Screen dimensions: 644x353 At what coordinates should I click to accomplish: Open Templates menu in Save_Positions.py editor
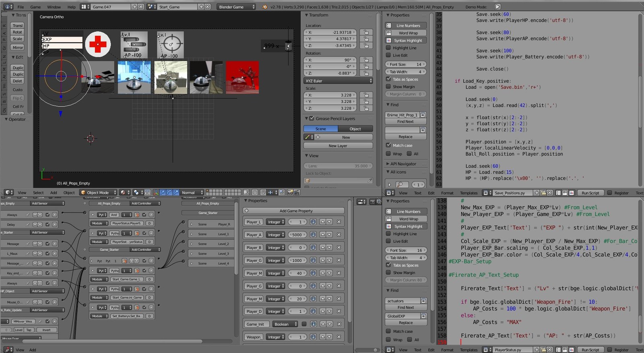(469, 193)
